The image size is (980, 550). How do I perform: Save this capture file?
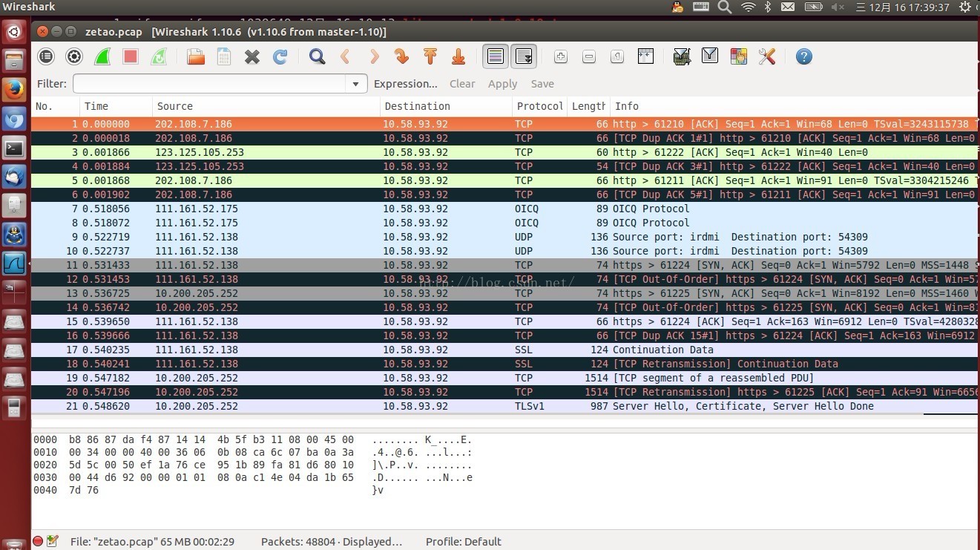(x=224, y=56)
